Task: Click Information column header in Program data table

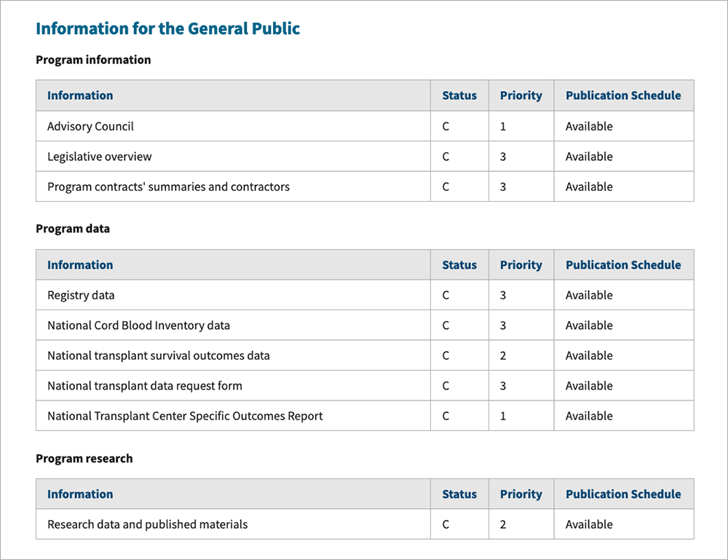Action: pyautogui.click(x=80, y=265)
